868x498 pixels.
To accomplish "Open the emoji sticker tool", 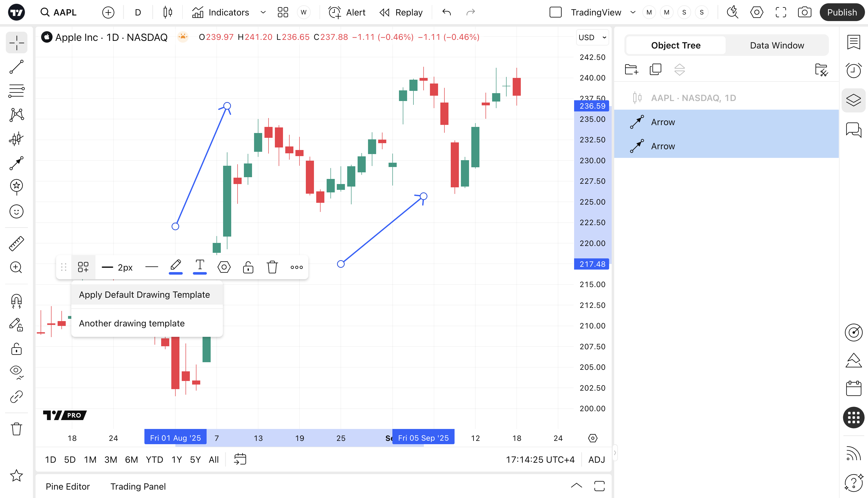I will pyautogui.click(x=16, y=211).
